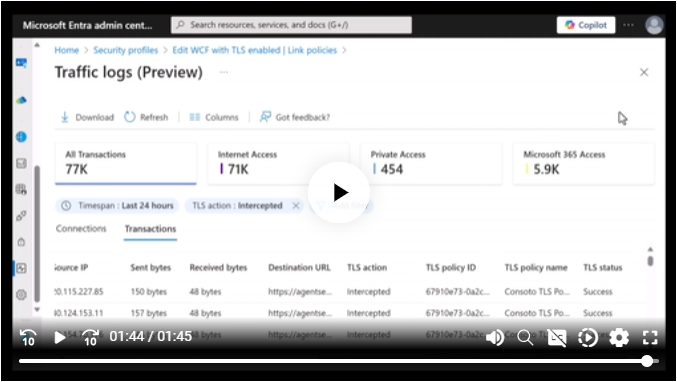
Task: Open the TLS action: Intercepted filter pill
Action: pos(237,205)
